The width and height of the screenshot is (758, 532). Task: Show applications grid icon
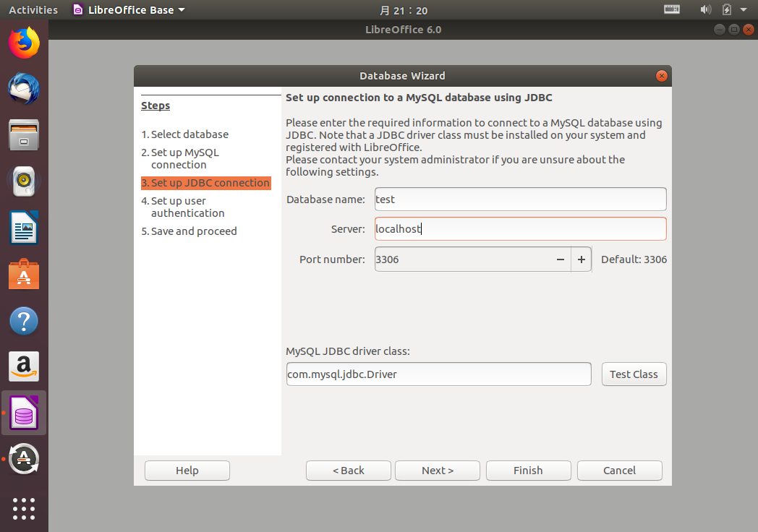click(24, 509)
